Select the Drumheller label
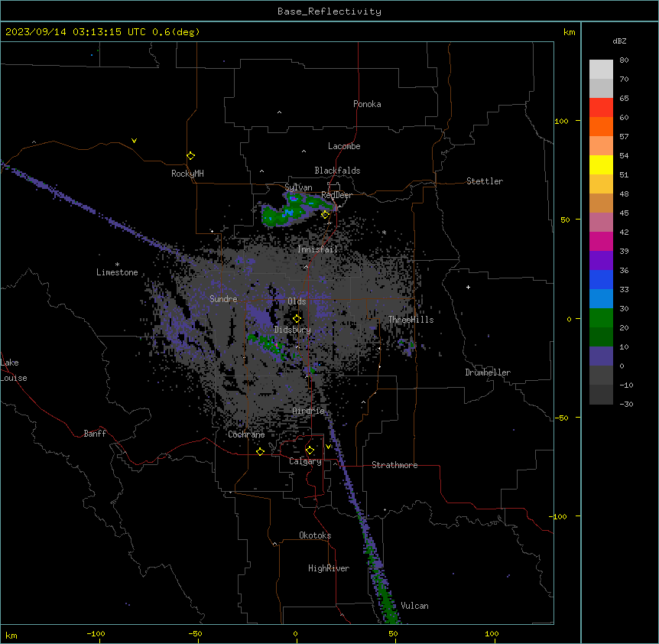 [488, 372]
